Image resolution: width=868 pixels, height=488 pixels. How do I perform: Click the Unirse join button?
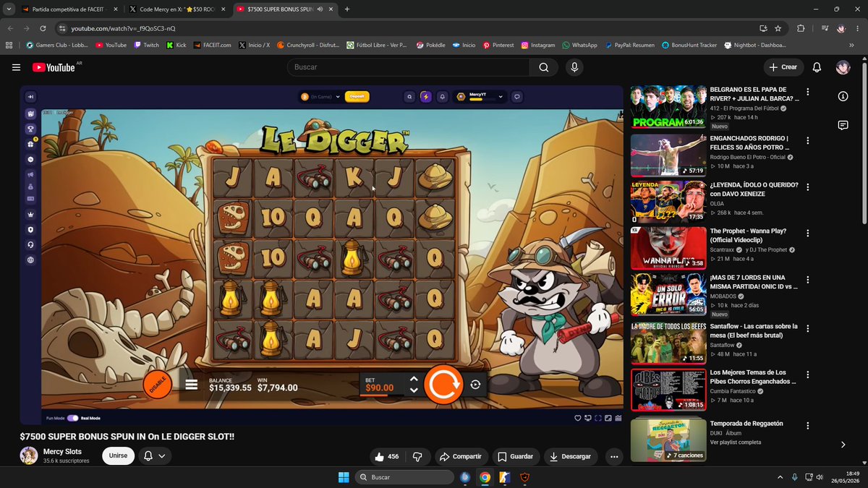tap(118, 456)
